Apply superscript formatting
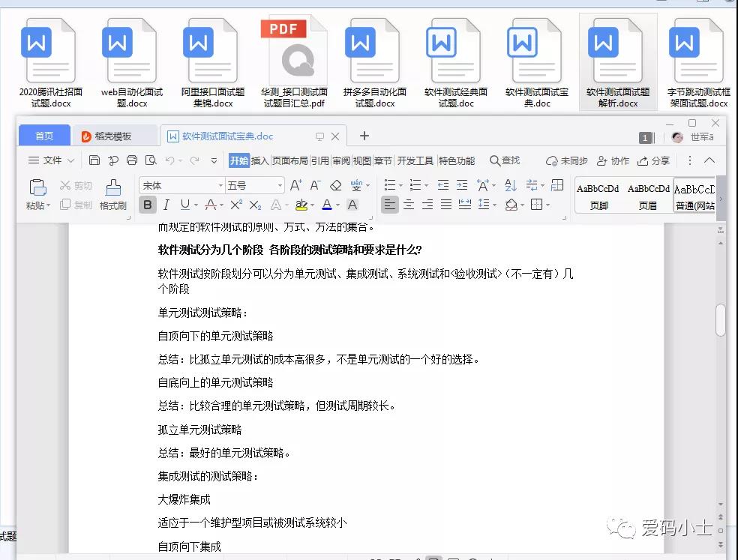 pyautogui.click(x=236, y=205)
